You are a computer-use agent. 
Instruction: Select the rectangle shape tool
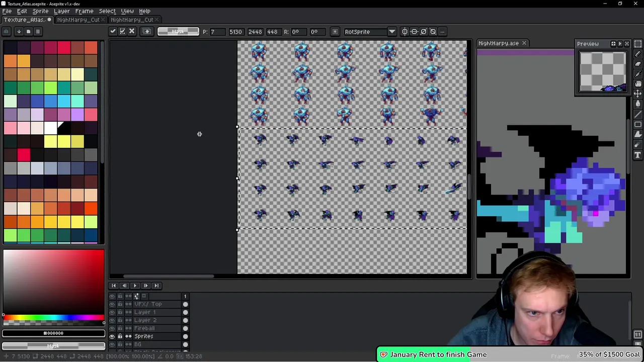[x=638, y=124]
